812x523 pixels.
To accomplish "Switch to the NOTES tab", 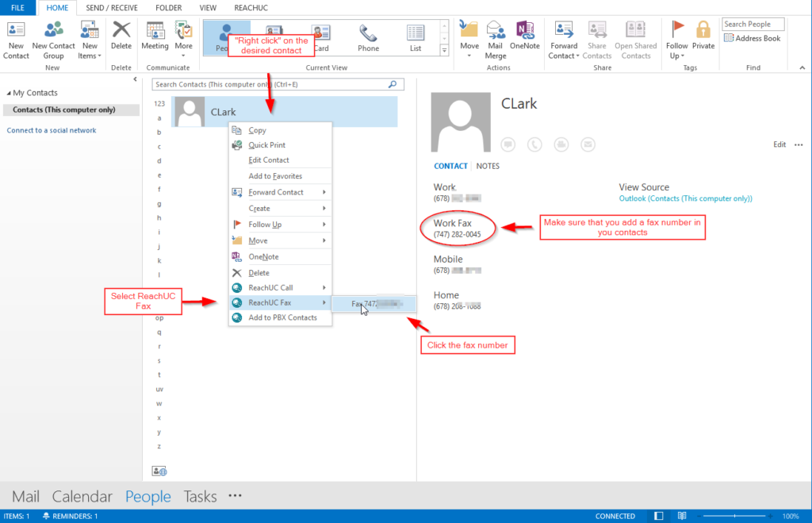I will tap(488, 166).
